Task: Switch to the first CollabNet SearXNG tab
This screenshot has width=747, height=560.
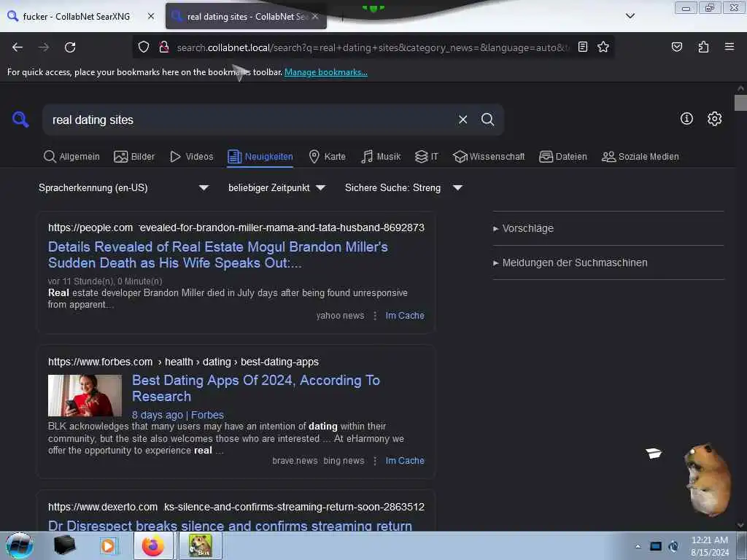Action: 76,16
